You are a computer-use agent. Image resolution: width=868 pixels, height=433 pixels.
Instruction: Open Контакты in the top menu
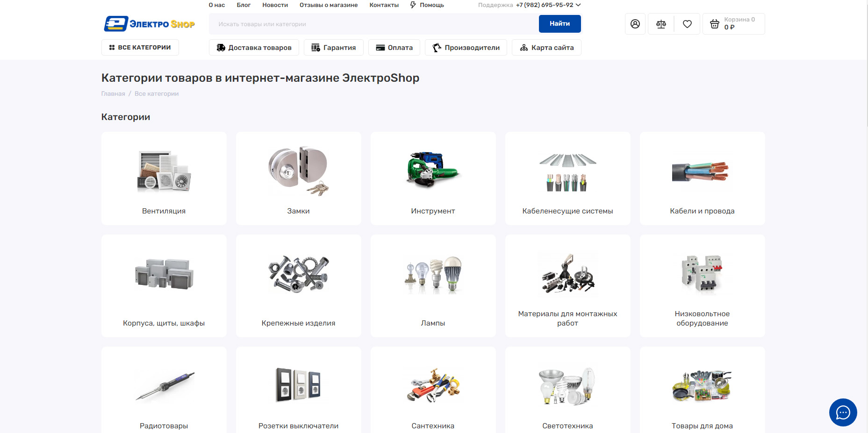[384, 5]
